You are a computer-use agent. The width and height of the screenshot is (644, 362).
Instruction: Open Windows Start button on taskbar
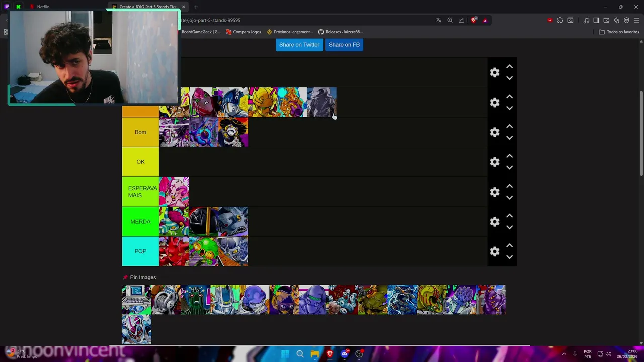coord(285,354)
